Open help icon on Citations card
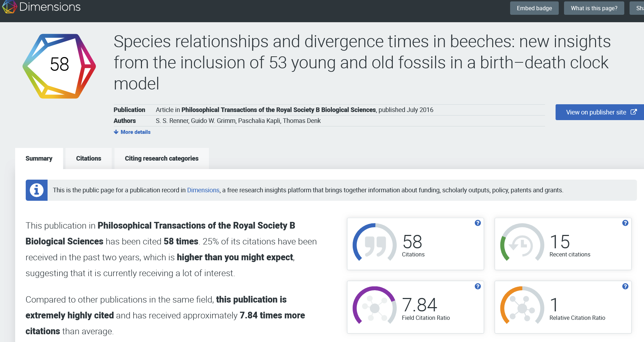This screenshot has height=342, width=644. pos(478,223)
